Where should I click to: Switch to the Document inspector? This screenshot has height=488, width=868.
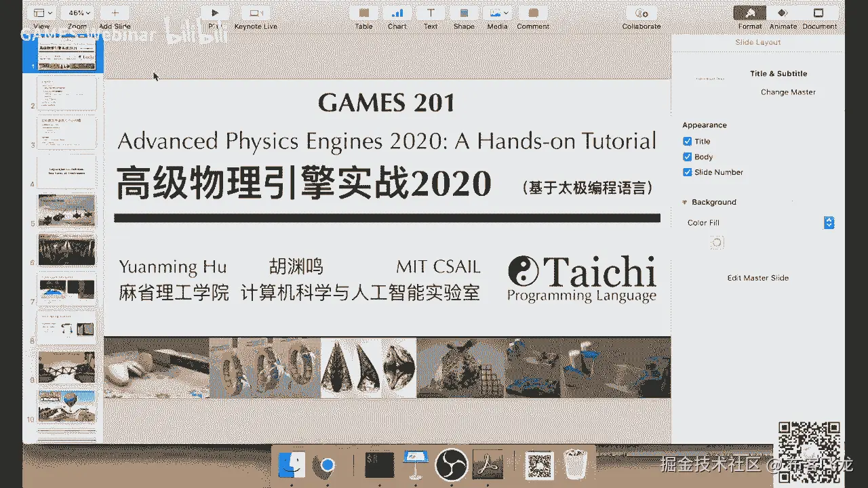pyautogui.click(x=819, y=13)
